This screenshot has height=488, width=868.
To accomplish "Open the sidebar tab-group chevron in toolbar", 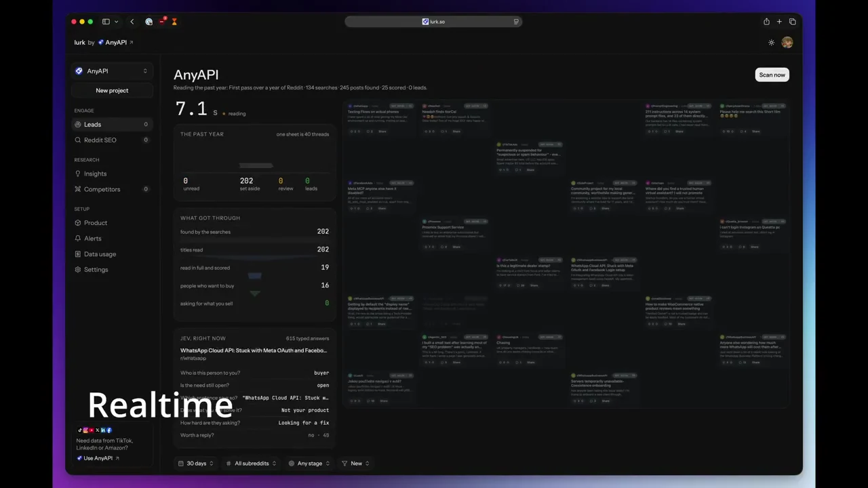I will [x=116, y=22].
